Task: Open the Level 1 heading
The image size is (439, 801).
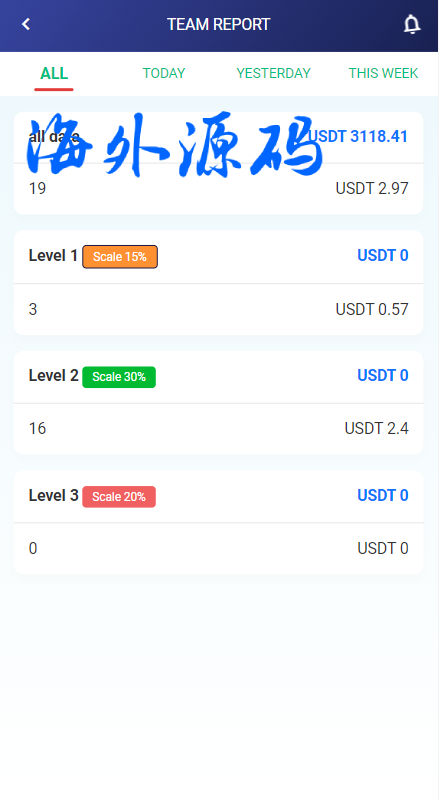Action: pyautogui.click(x=53, y=255)
